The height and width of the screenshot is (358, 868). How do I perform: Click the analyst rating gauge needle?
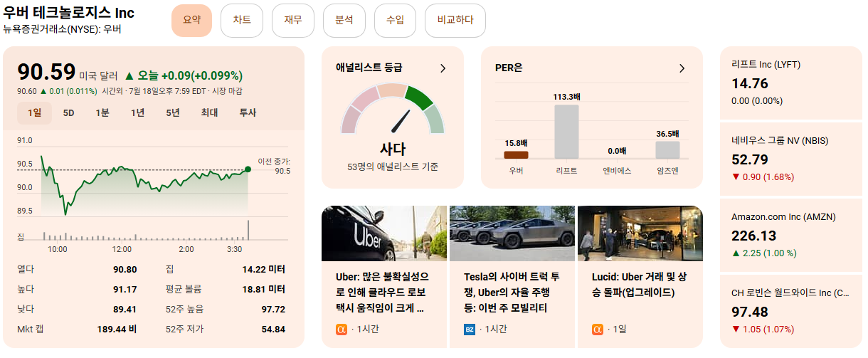pos(400,122)
